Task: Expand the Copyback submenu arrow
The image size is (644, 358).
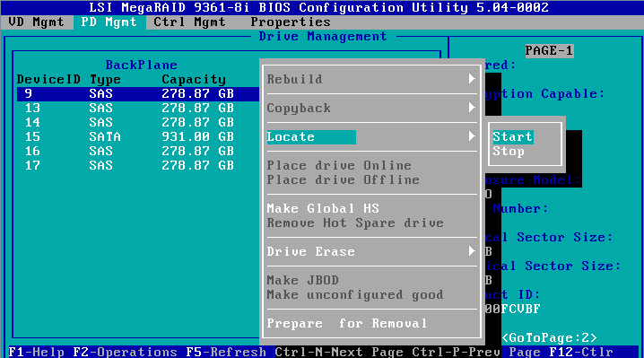Action: tap(472, 108)
